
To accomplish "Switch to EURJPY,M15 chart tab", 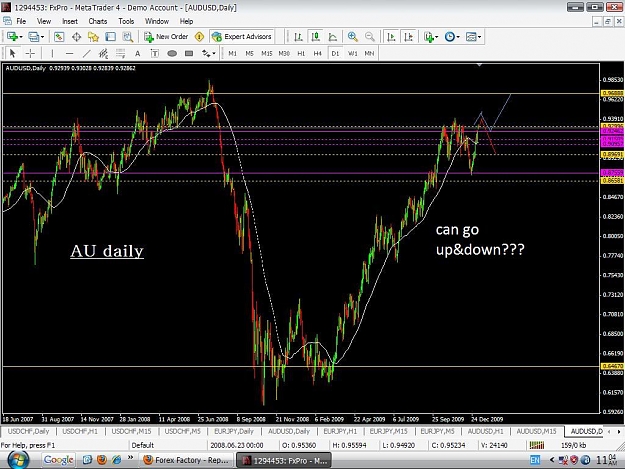I will [389, 431].
